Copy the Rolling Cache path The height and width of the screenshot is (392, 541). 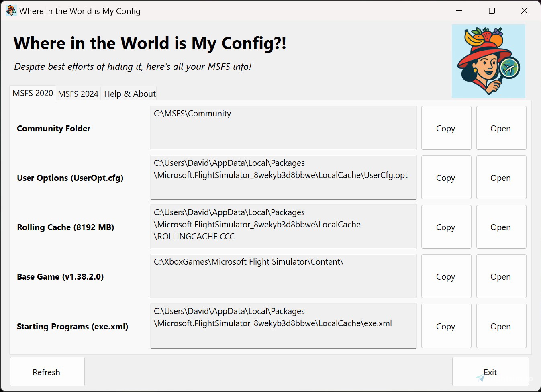(x=446, y=227)
